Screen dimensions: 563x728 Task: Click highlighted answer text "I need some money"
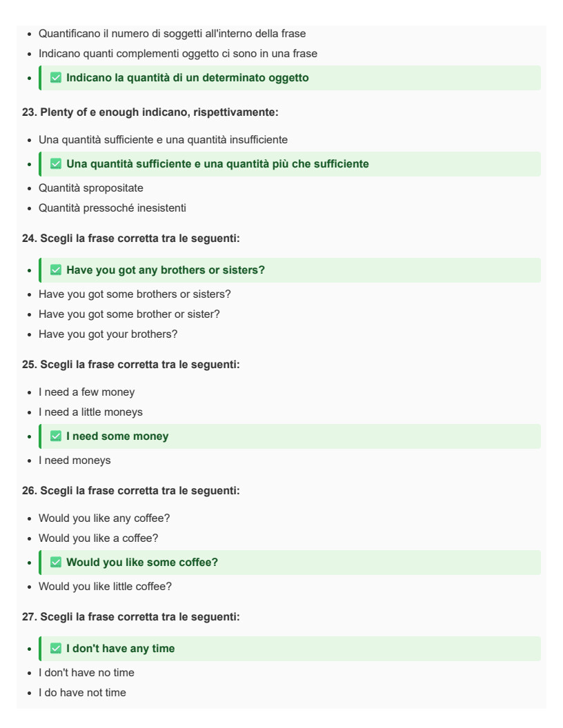117,436
